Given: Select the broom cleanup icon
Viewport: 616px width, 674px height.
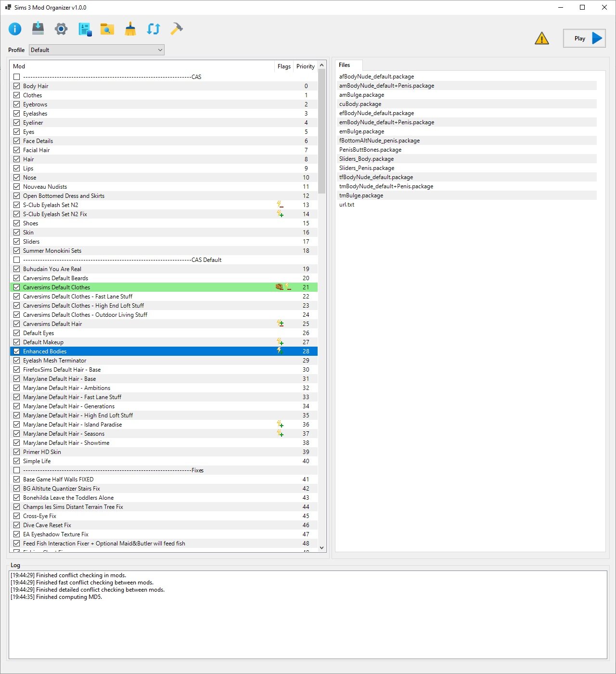Looking at the screenshot, I should click(130, 29).
